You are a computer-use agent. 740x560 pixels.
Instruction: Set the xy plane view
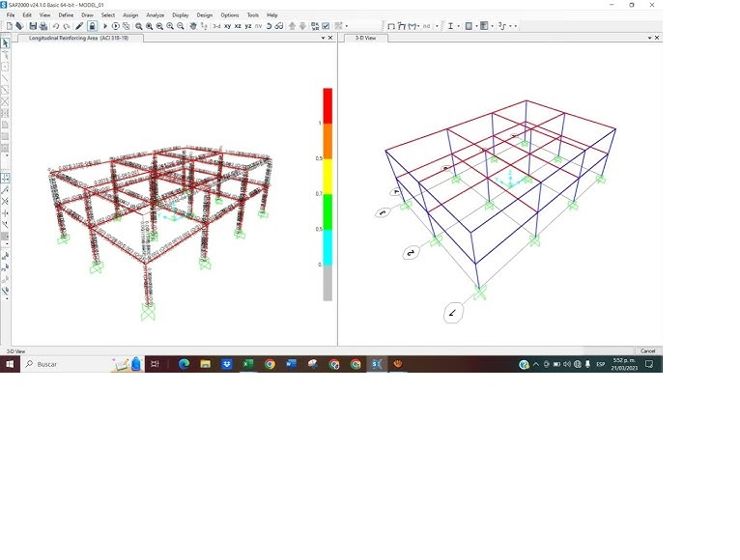(x=227, y=26)
